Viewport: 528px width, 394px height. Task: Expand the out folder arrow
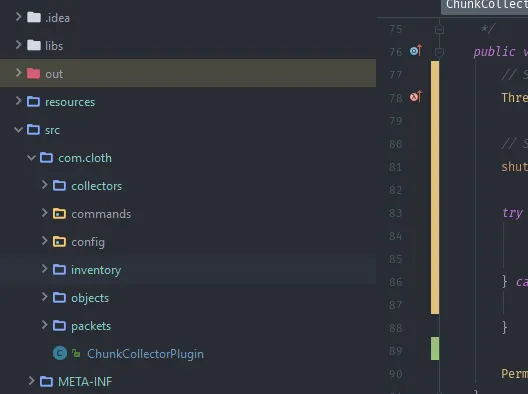(x=19, y=73)
